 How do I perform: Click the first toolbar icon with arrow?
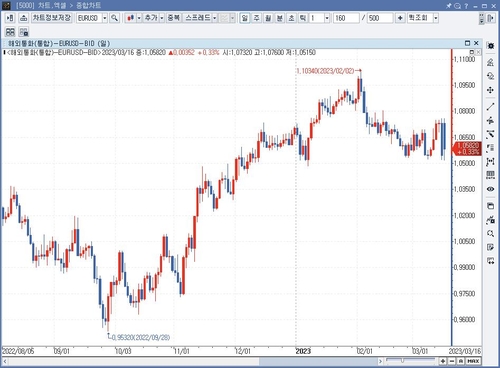coord(10,18)
